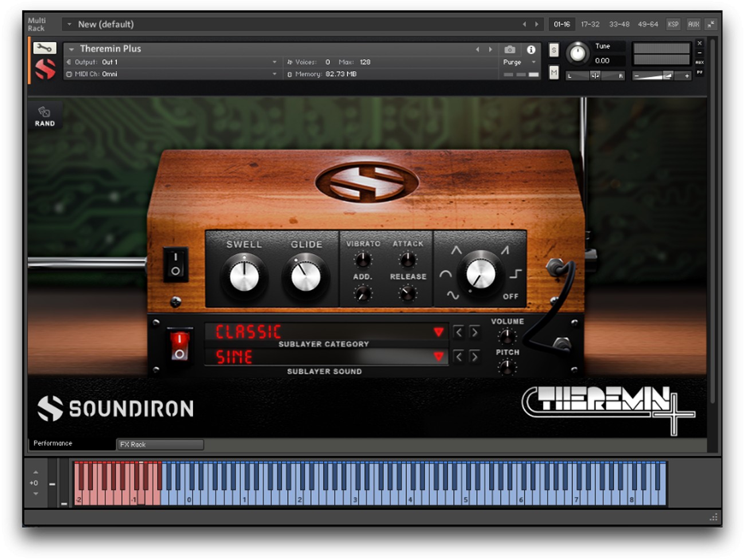Open instrument edit mode with wrench icon
Viewport: 745px width, 560px height.
45,48
